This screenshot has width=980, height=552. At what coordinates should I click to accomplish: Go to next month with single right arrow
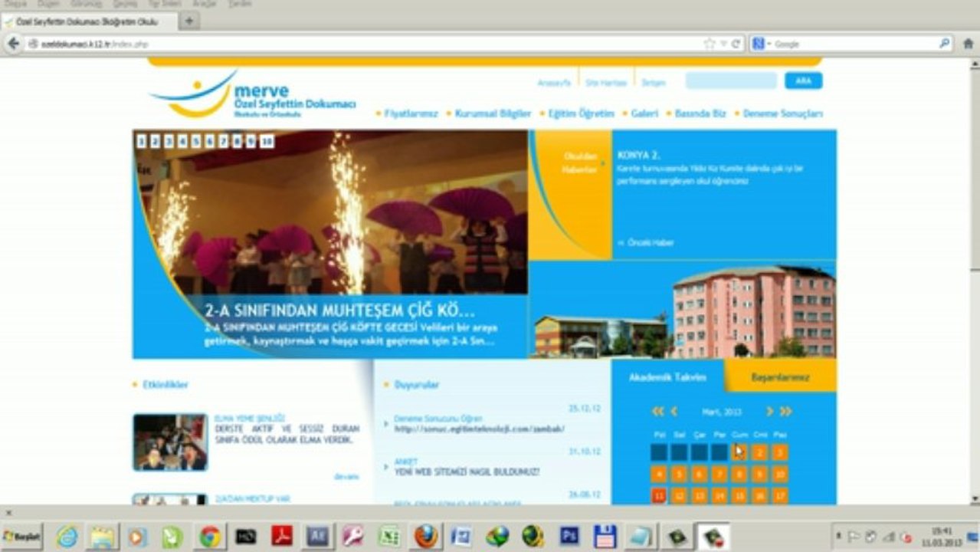(769, 412)
